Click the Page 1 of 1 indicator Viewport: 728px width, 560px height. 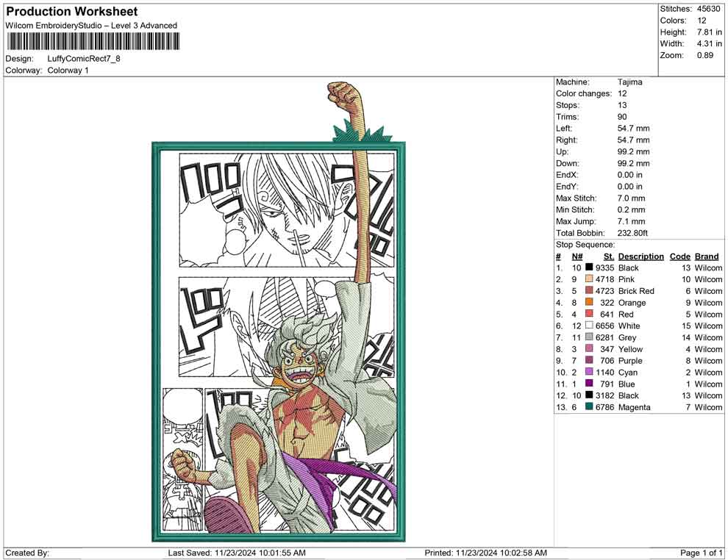(x=701, y=553)
